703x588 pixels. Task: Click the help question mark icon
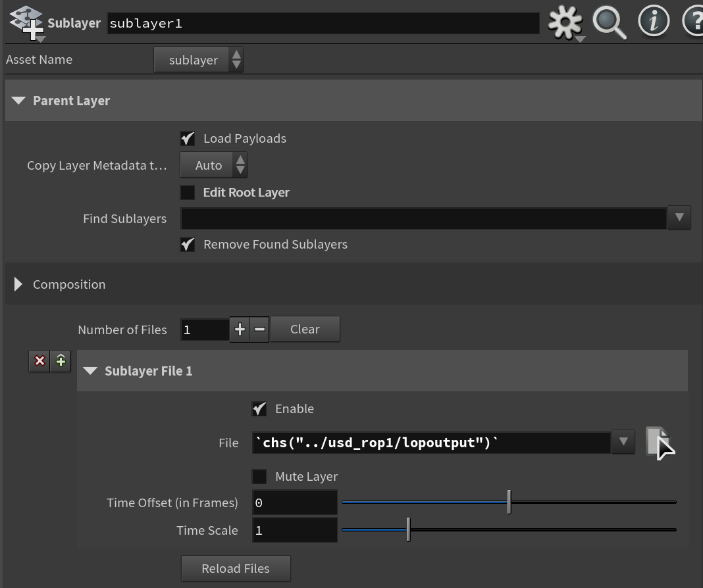[x=693, y=21]
